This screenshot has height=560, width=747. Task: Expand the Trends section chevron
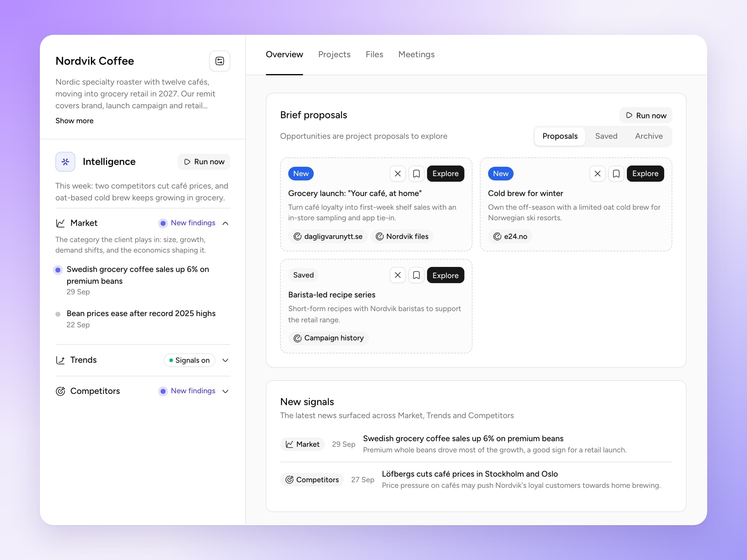[225, 360]
